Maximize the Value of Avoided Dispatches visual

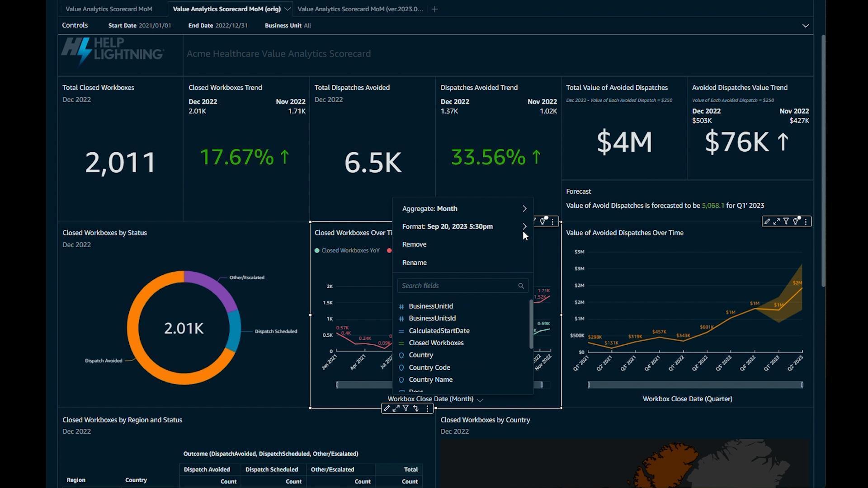pos(777,221)
